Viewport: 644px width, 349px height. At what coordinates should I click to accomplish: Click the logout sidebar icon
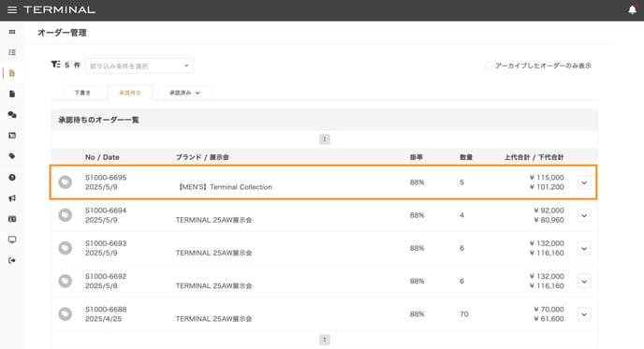tap(12, 260)
